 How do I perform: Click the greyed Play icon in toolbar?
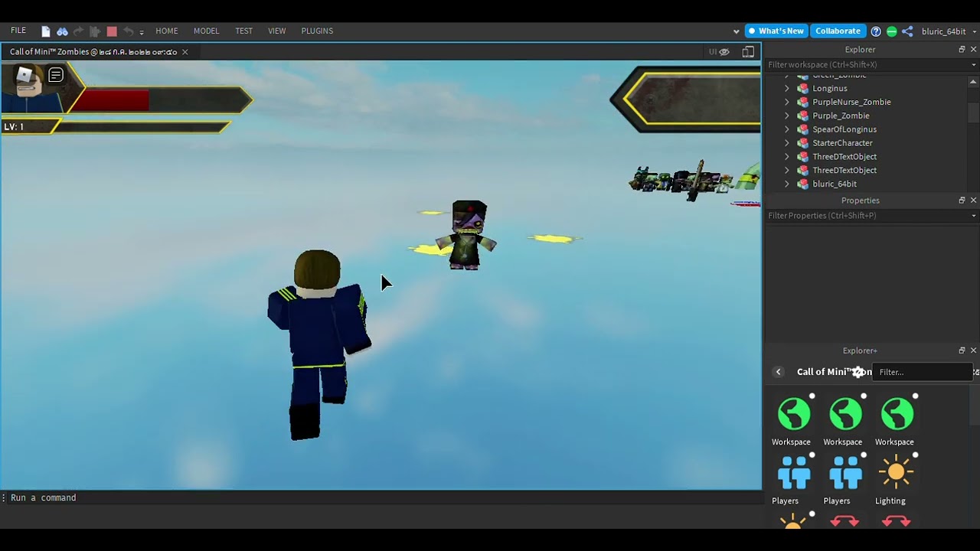(95, 31)
